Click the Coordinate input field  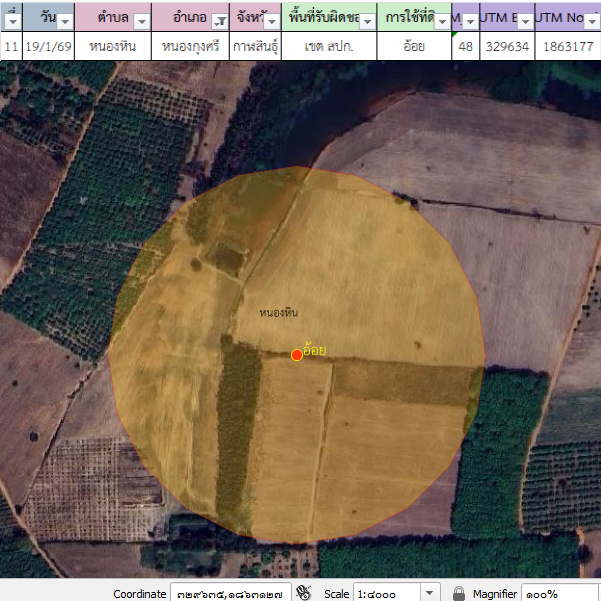(230, 593)
